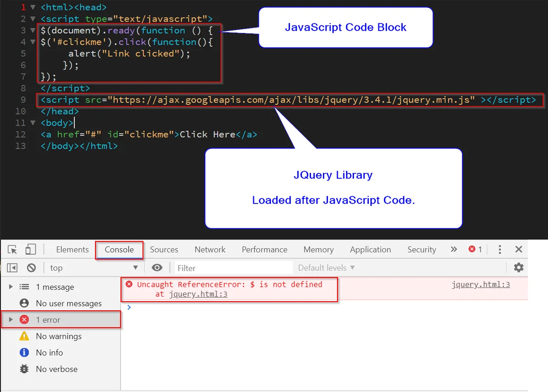
Task: Open the Application tab
Action: coord(370,250)
